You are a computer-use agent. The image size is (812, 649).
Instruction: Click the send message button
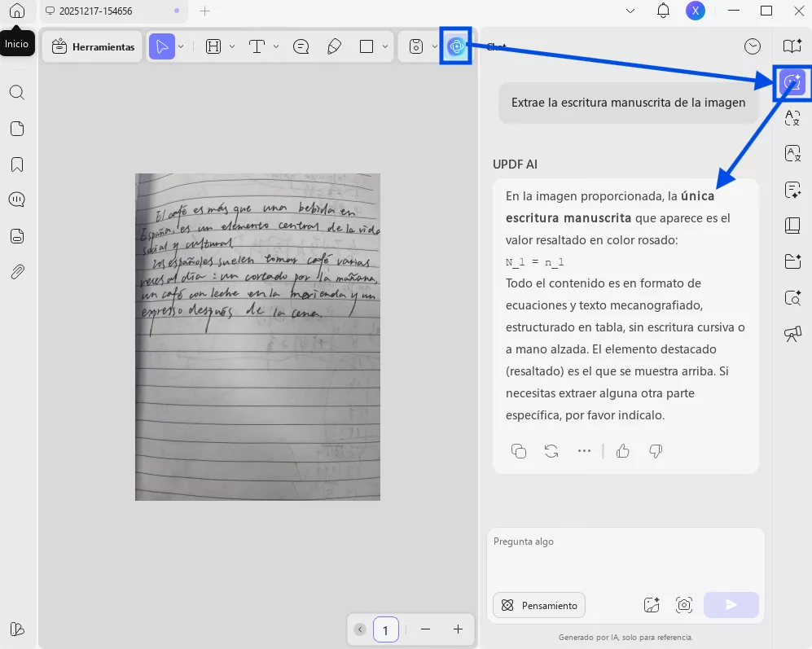click(731, 605)
